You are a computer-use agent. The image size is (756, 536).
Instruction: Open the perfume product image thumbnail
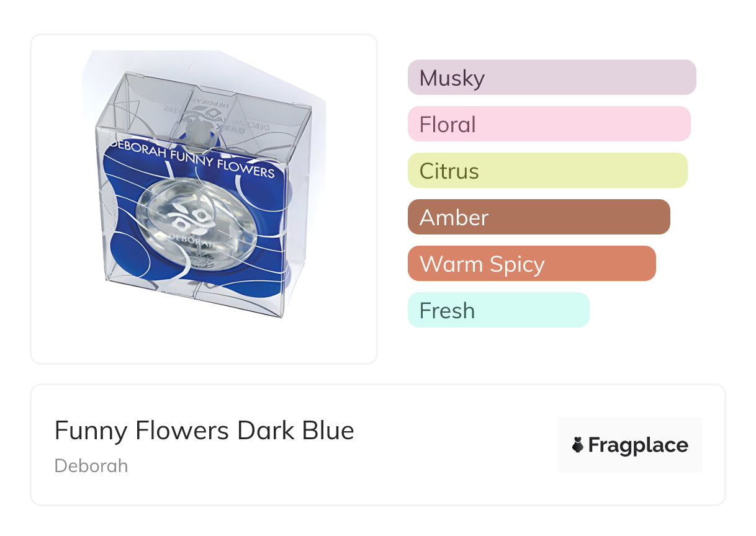click(204, 199)
